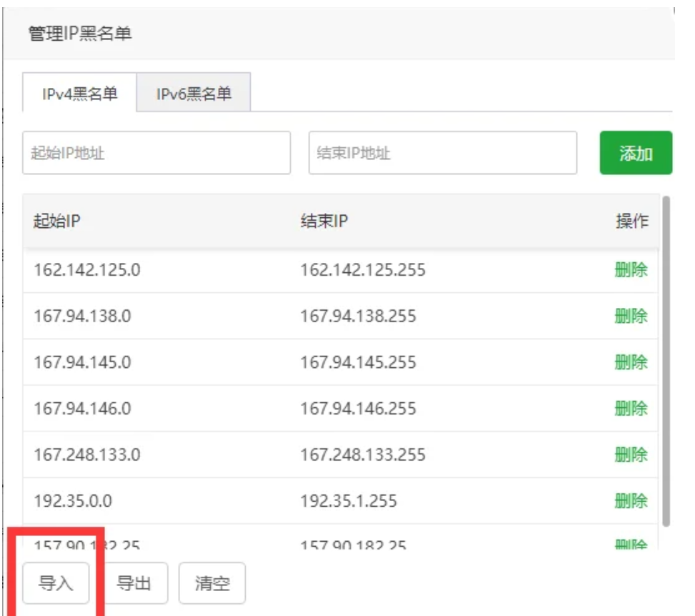Click 删除 for the 167.94.145.0 range
This screenshot has height=616, width=695.
[x=631, y=362]
